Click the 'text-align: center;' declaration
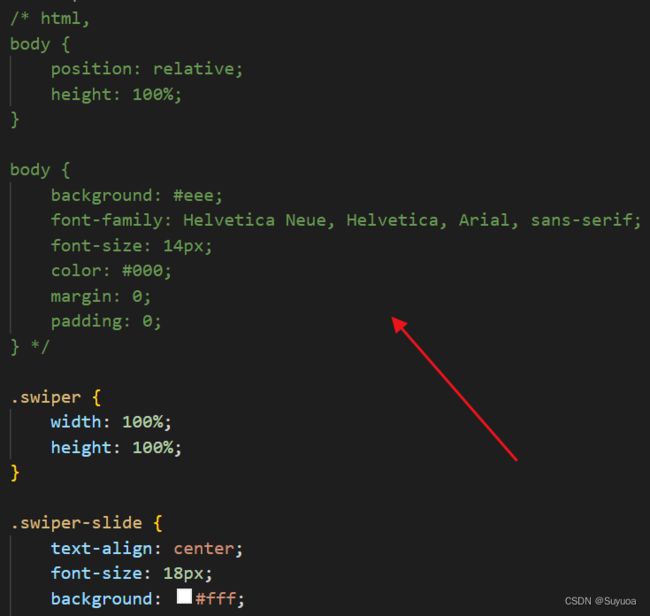The image size is (650, 616). (147, 548)
